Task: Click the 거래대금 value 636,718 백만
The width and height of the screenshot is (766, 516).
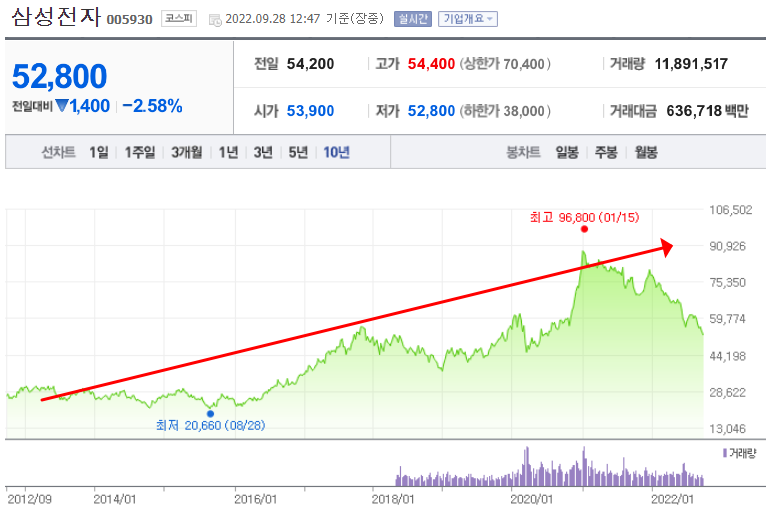Action: 707,111
